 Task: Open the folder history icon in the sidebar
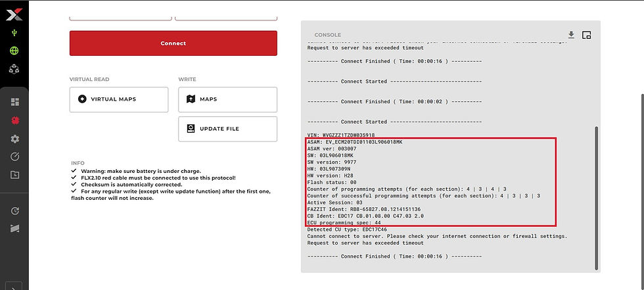click(x=14, y=174)
